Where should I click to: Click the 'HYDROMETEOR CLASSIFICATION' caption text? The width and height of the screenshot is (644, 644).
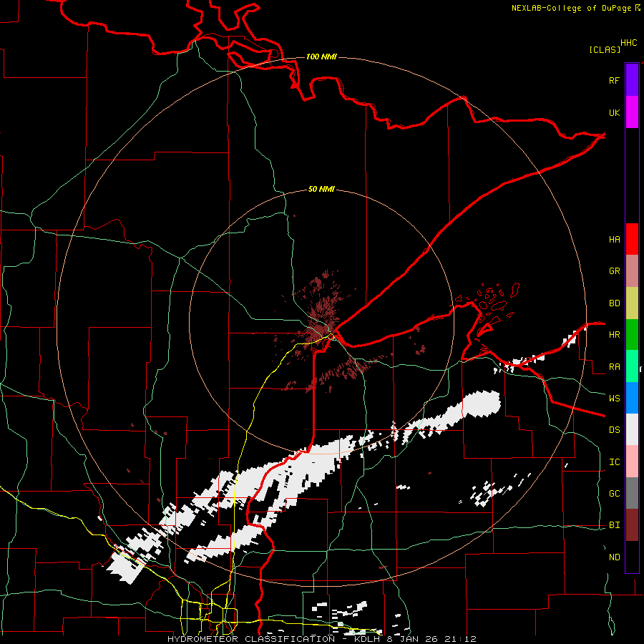tap(251, 639)
